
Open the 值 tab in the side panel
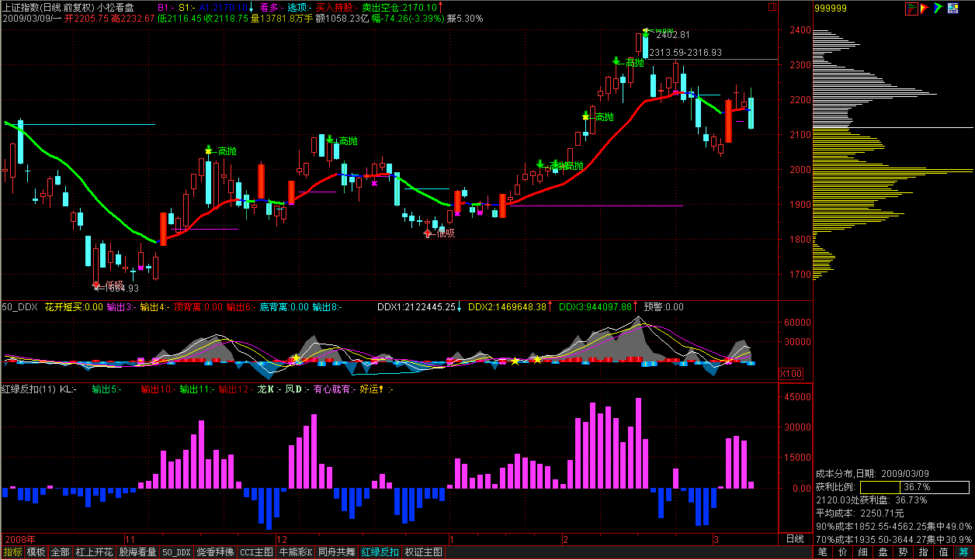(944, 552)
